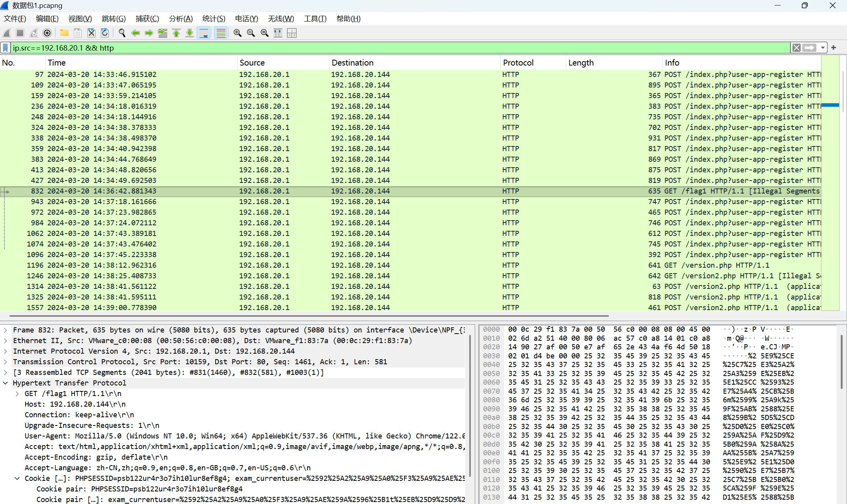Click the add filter button plus
The width and height of the screenshot is (847, 504).
[x=834, y=47]
